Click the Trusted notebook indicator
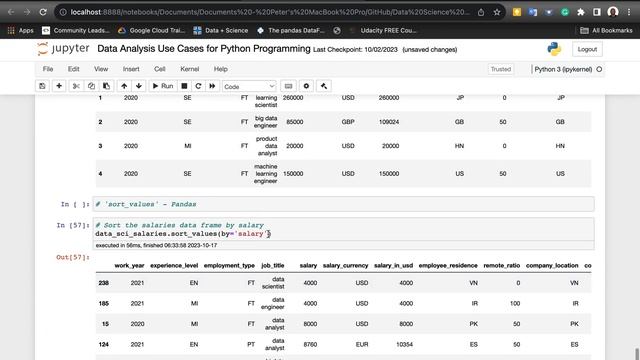 click(x=501, y=69)
